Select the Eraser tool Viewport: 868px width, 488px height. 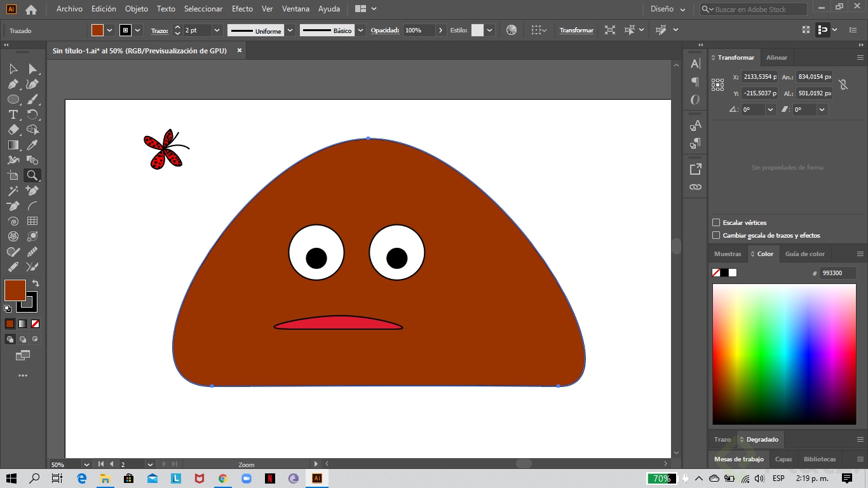[13, 130]
